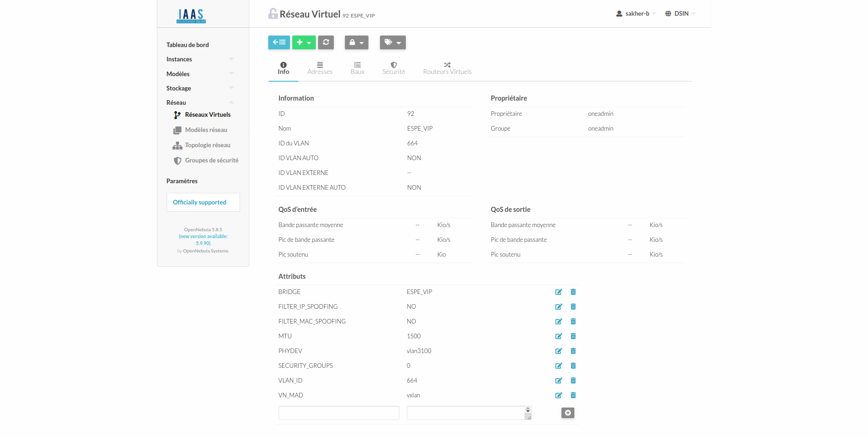The height and width of the screenshot is (438, 868).
Task: Edit the BRIDGE attribute
Action: [559, 292]
